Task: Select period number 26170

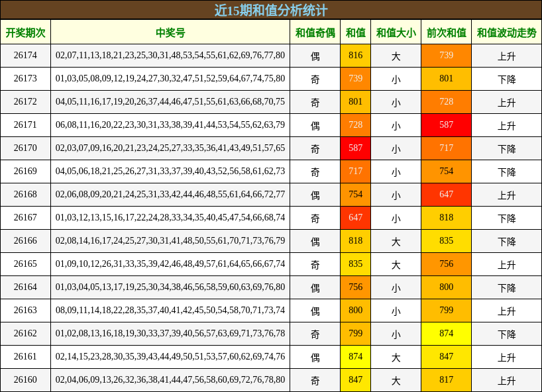Action: click(25, 148)
